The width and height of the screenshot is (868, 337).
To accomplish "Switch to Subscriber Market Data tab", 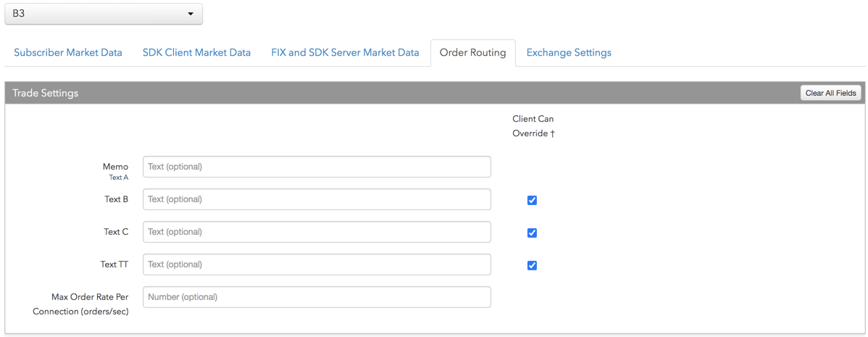I will (x=68, y=53).
